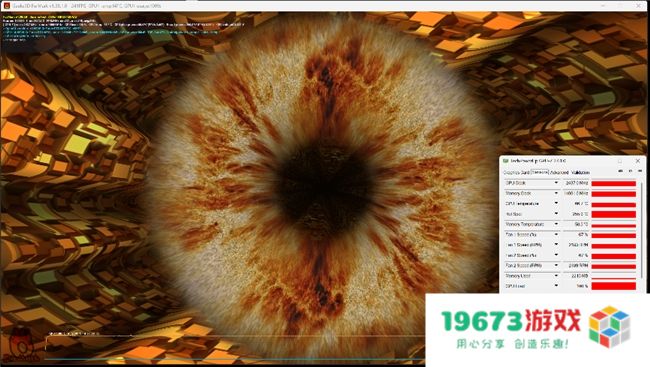
Task: Click the GPU-Z app icon in title bar
Action: (506, 160)
